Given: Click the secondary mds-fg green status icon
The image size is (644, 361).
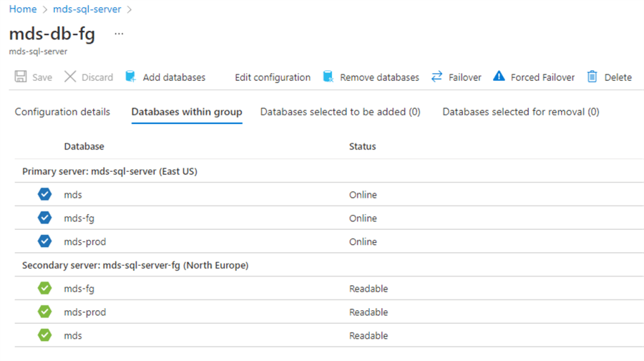Looking at the screenshot, I should click(44, 289).
